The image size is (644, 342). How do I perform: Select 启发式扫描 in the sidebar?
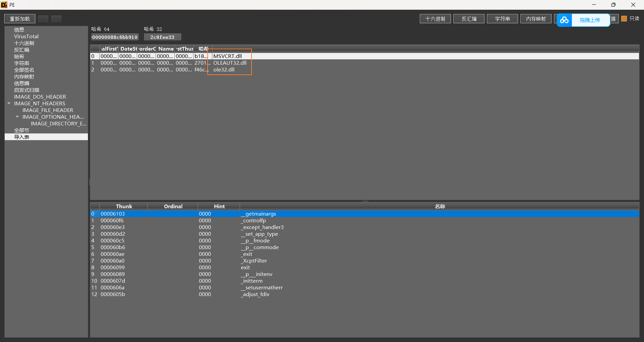(x=26, y=90)
